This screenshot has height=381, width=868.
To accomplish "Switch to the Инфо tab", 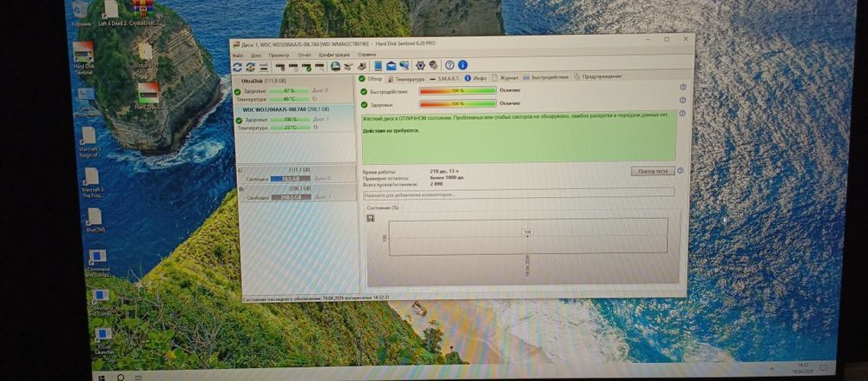I will click(x=476, y=78).
